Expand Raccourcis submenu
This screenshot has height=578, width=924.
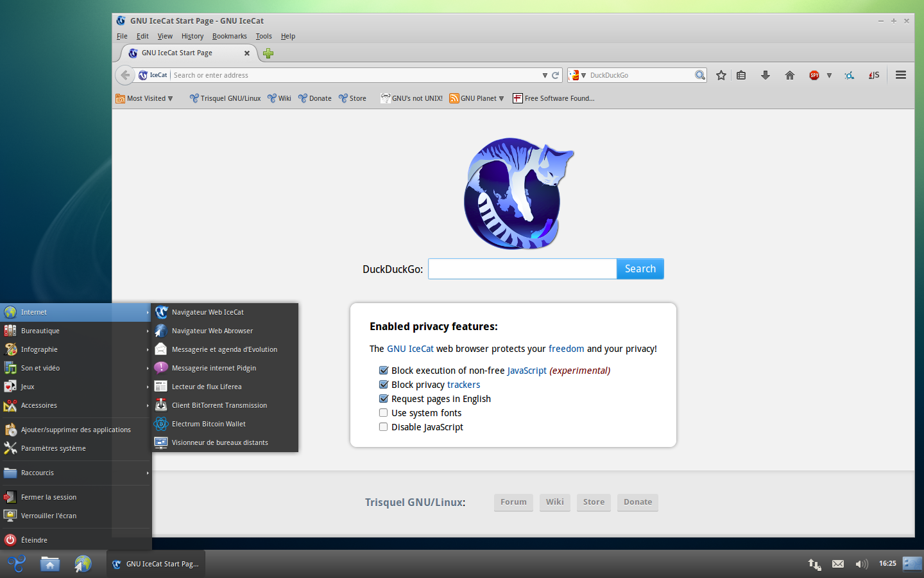[x=76, y=473]
